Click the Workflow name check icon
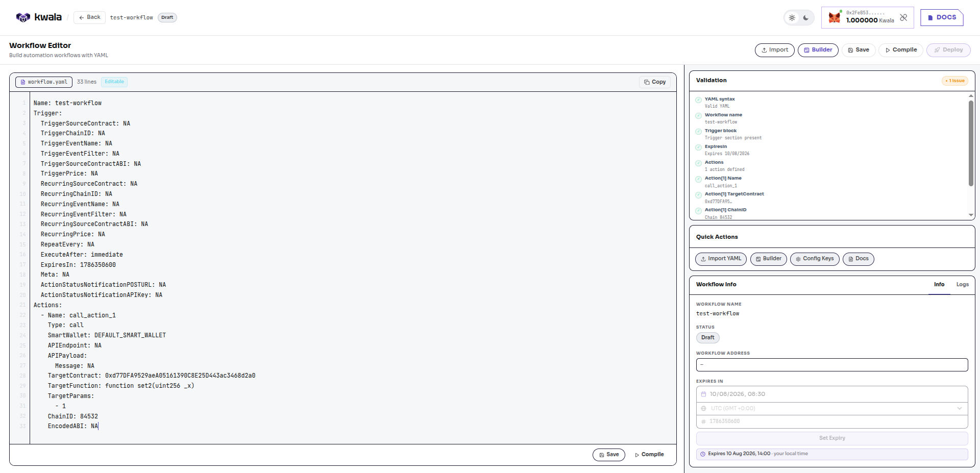 (698, 116)
